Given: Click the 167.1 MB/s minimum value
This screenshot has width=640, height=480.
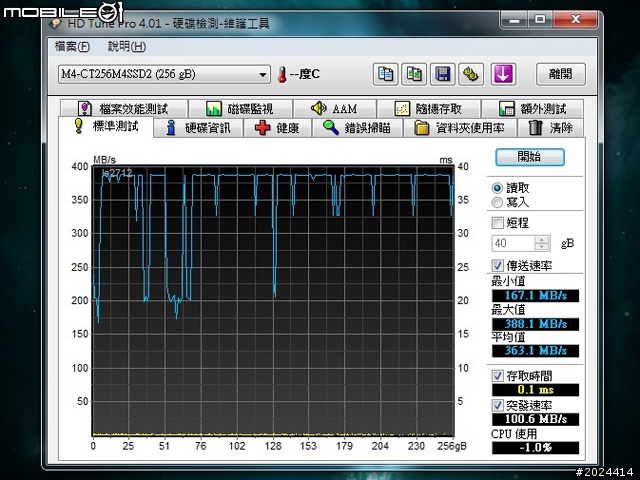Looking at the screenshot, I should click(x=535, y=296).
